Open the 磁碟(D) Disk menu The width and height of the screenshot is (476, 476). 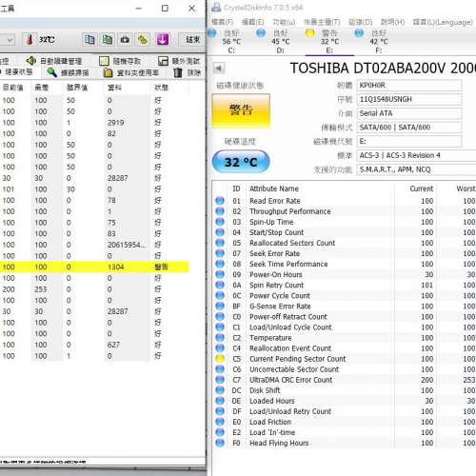361,22
